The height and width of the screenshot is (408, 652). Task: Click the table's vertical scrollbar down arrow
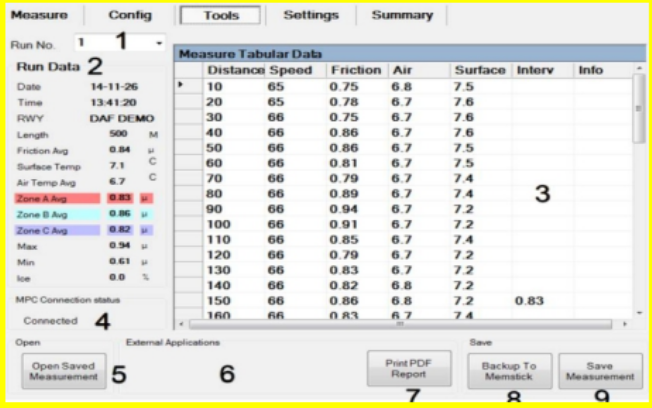click(x=639, y=312)
